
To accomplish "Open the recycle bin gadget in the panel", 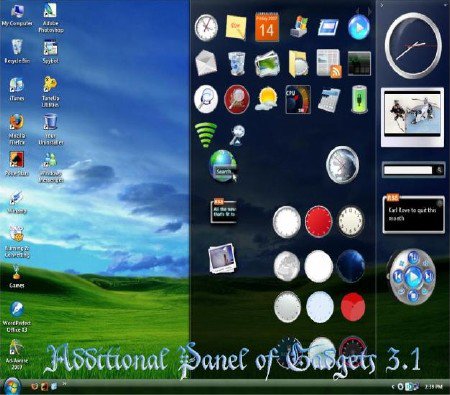I will [236, 63].
